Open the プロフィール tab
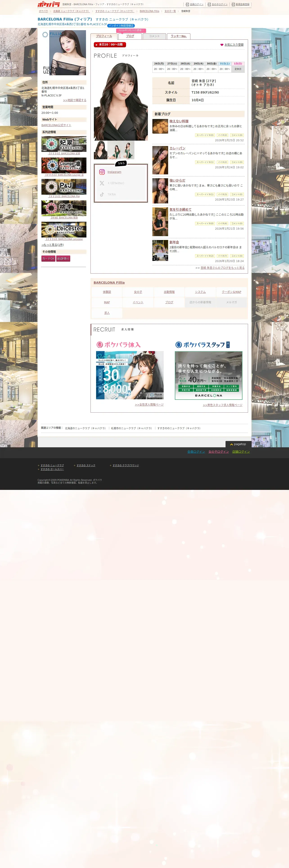The width and height of the screenshot is (289, 868). pos(104,36)
